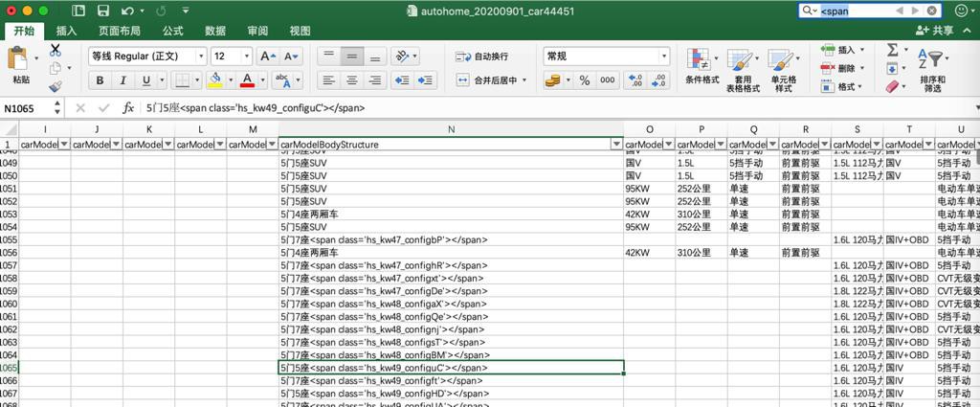Increase decimal places

(x=635, y=80)
